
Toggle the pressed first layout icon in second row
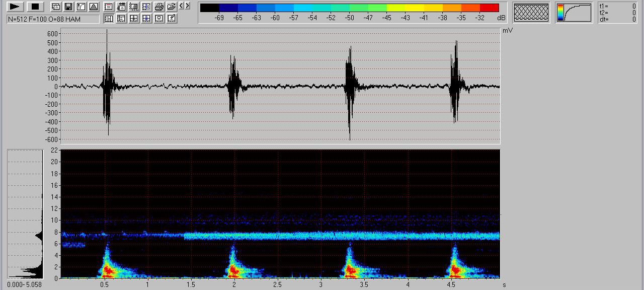(109, 19)
